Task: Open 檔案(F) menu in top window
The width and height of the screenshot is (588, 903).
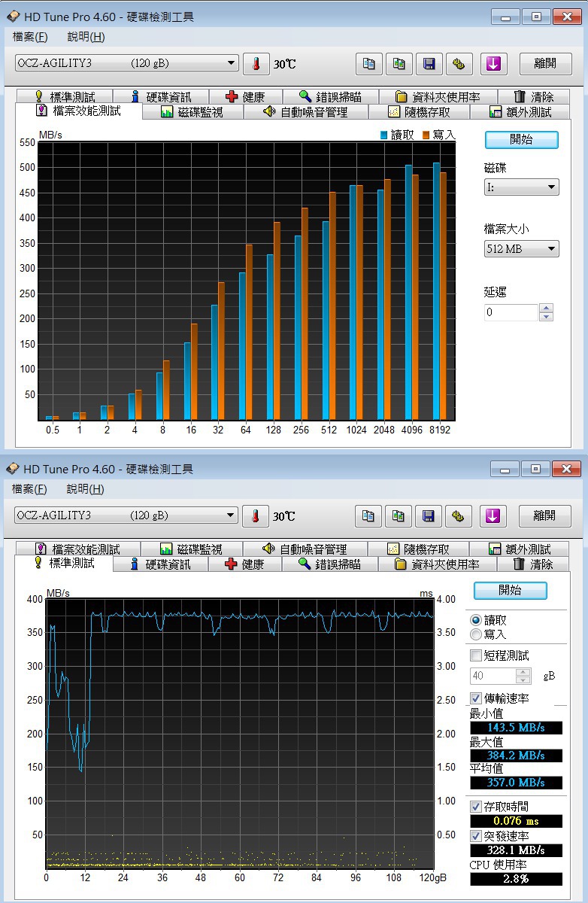Action: (30, 37)
